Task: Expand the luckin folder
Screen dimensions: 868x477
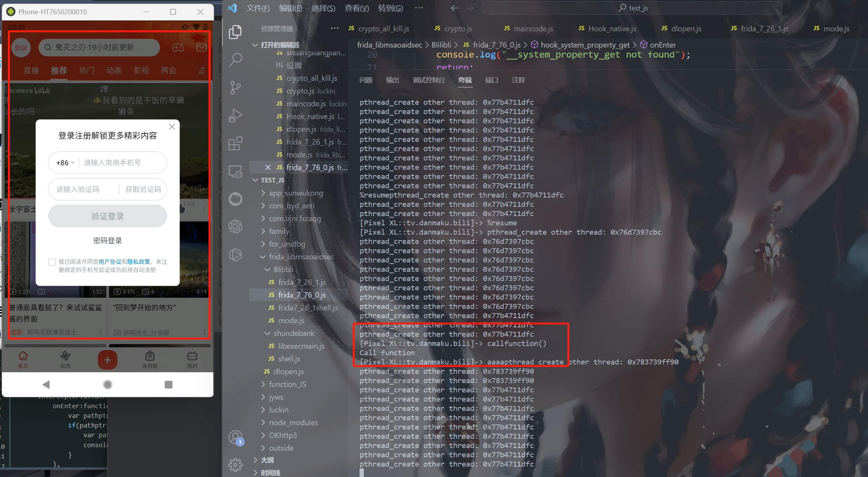Action: [278, 410]
